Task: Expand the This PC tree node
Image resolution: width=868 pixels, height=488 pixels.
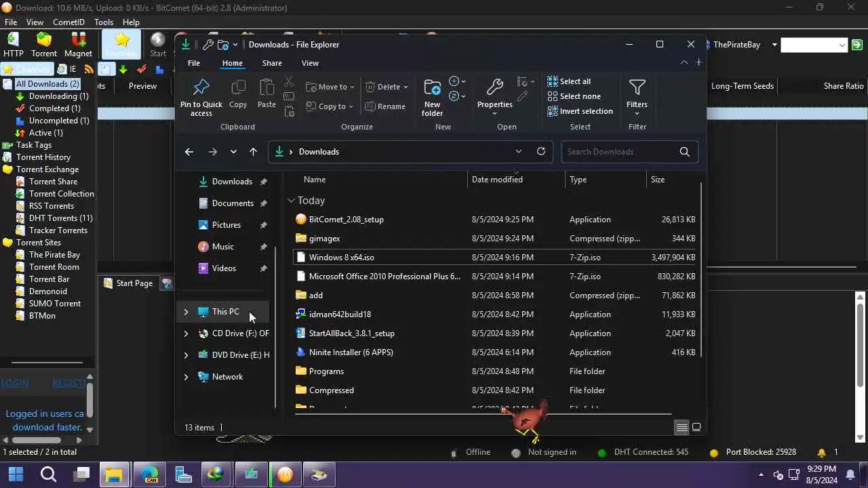Action: [x=186, y=312]
